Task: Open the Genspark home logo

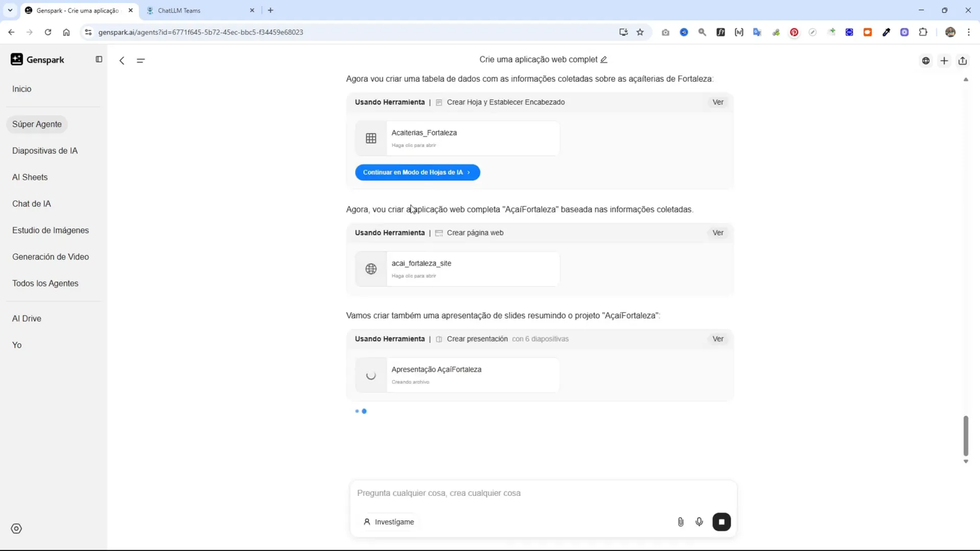Action: 37,59
